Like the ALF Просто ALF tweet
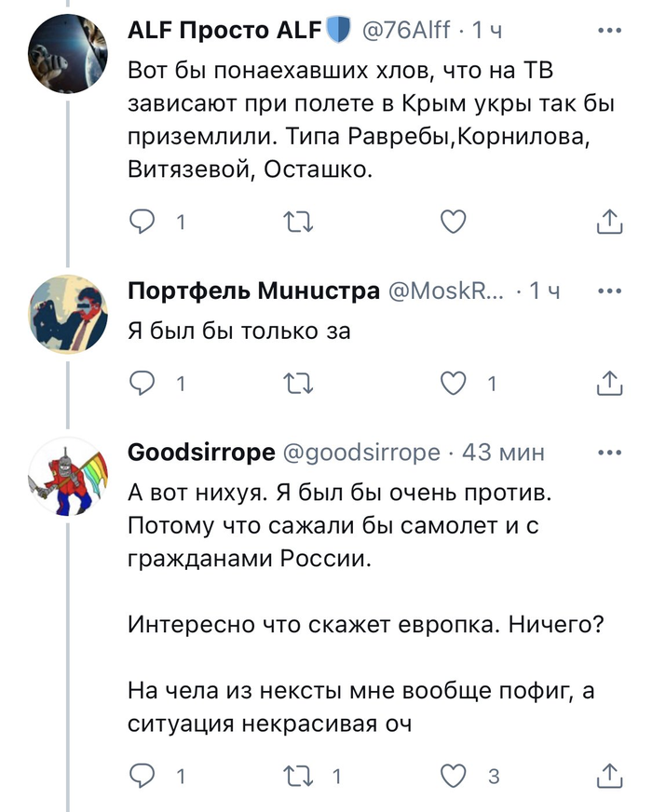The image size is (652, 812). (452, 222)
